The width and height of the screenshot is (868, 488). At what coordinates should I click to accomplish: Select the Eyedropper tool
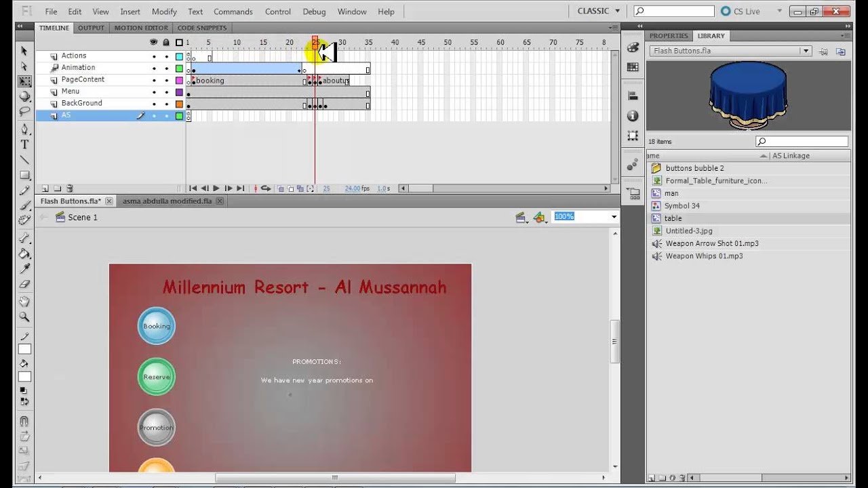click(24, 269)
